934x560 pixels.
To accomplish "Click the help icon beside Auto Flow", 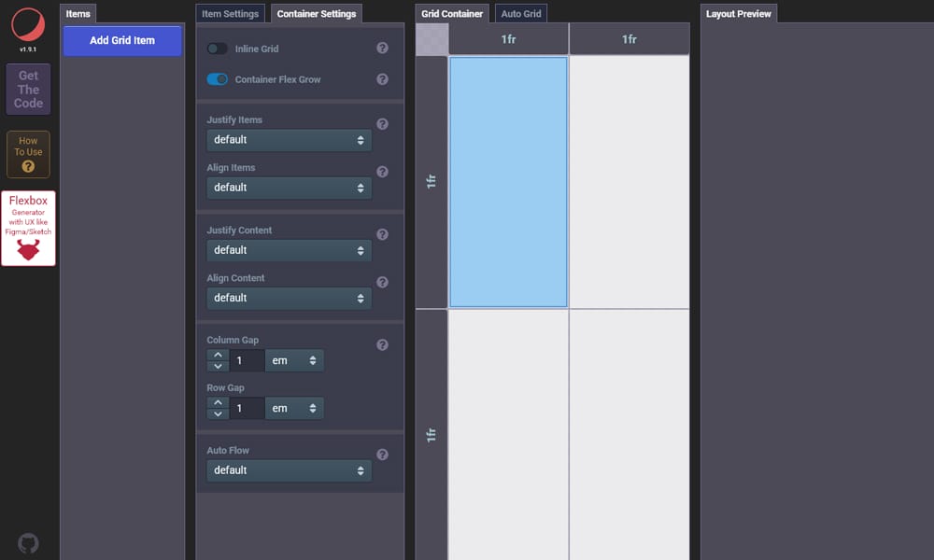I will pyautogui.click(x=382, y=455).
